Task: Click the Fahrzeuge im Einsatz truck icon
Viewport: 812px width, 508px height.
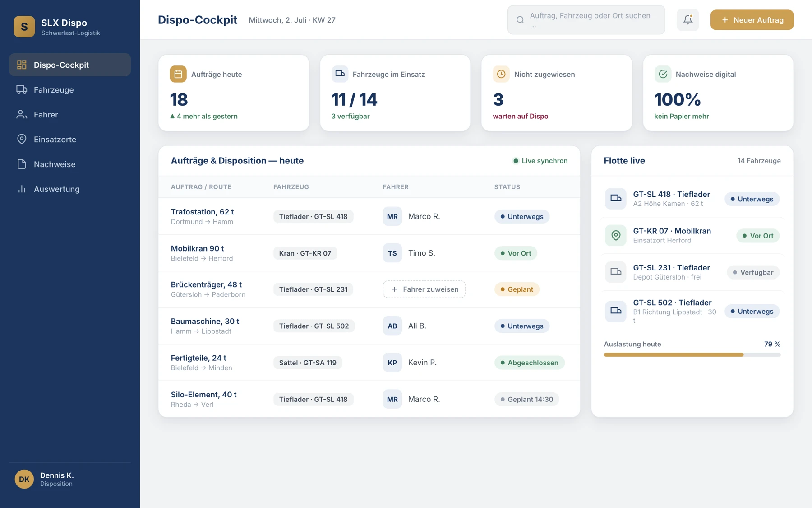Action: point(340,74)
